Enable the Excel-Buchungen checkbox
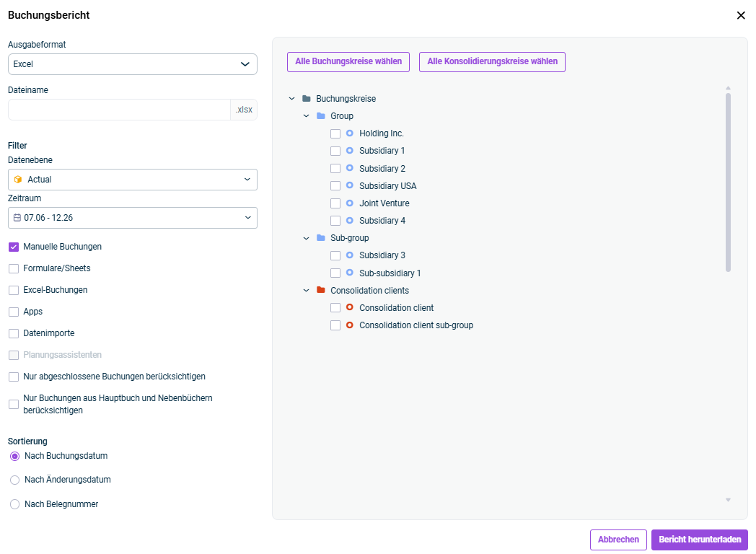The image size is (756, 554). (14, 290)
